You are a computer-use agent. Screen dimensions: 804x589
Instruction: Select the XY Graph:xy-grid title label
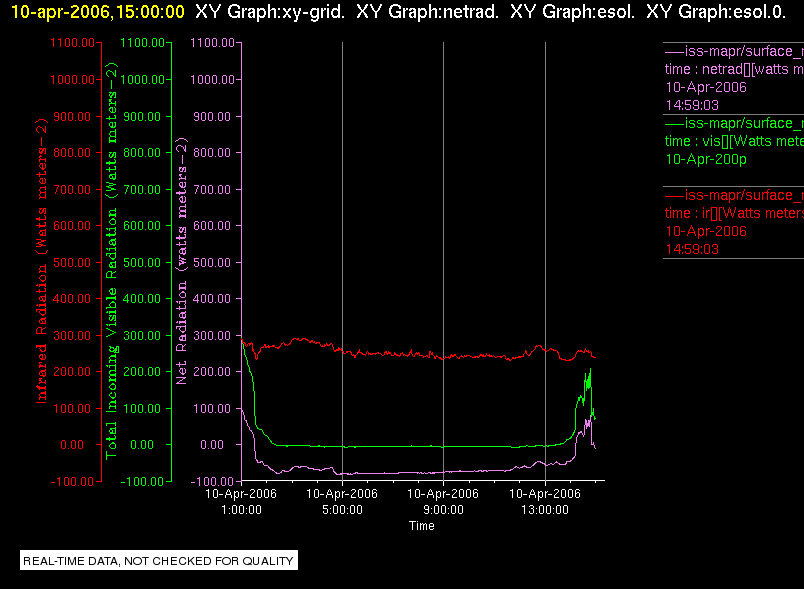click(x=270, y=12)
